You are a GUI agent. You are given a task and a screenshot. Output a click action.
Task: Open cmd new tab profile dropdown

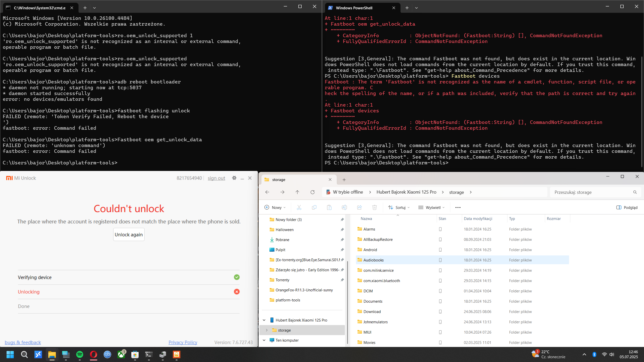coord(94,8)
